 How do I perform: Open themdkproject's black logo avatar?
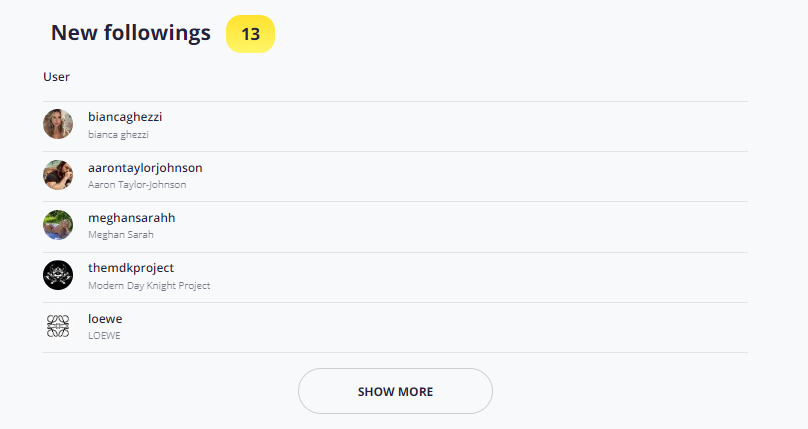click(x=58, y=275)
